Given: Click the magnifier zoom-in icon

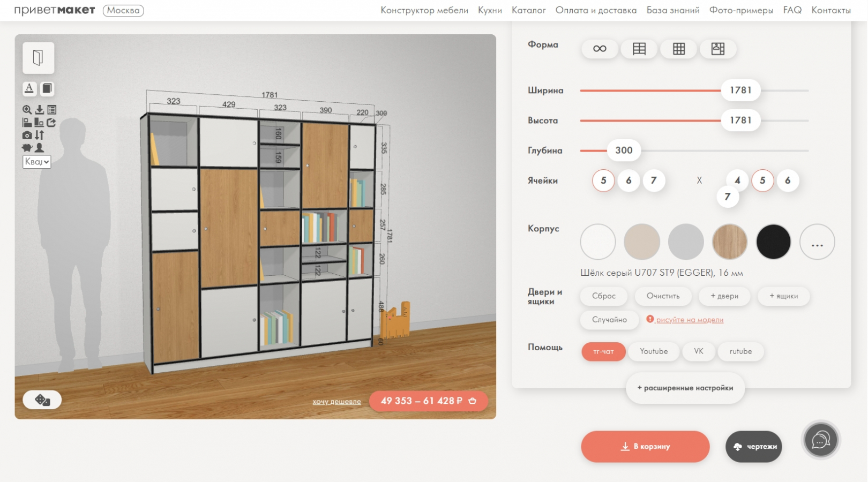Looking at the screenshot, I should coord(27,110).
